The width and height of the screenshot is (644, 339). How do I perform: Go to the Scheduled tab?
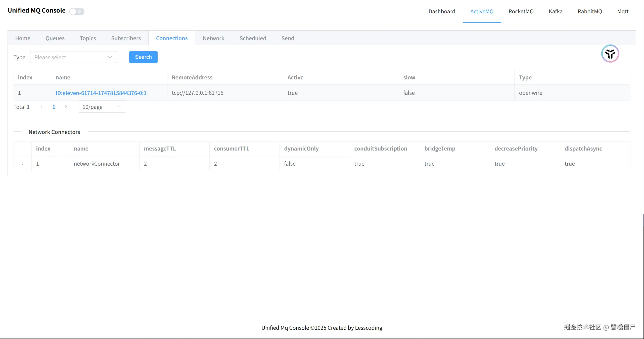(253, 38)
